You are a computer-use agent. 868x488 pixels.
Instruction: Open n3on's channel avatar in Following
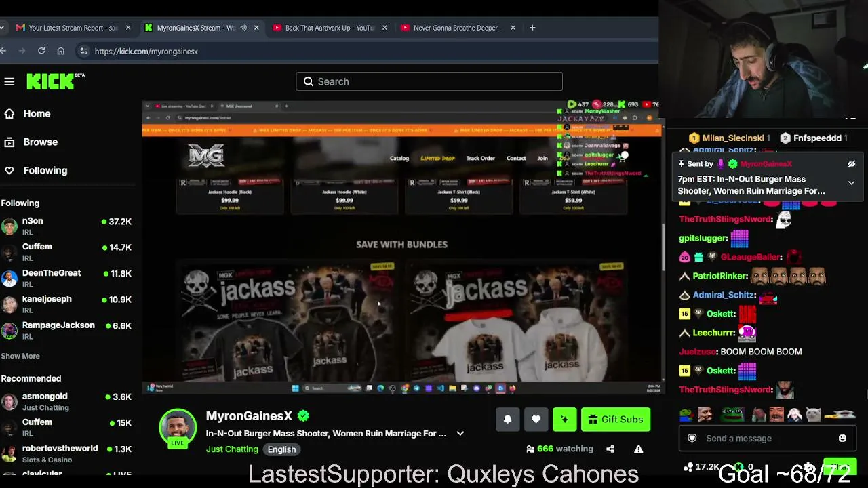(x=9, y=226)
